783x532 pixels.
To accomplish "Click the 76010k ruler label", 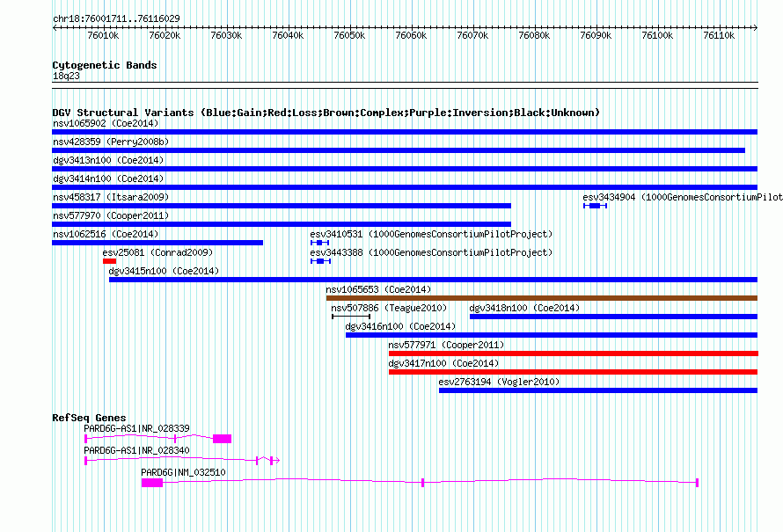I will click(x=103, y=35).
